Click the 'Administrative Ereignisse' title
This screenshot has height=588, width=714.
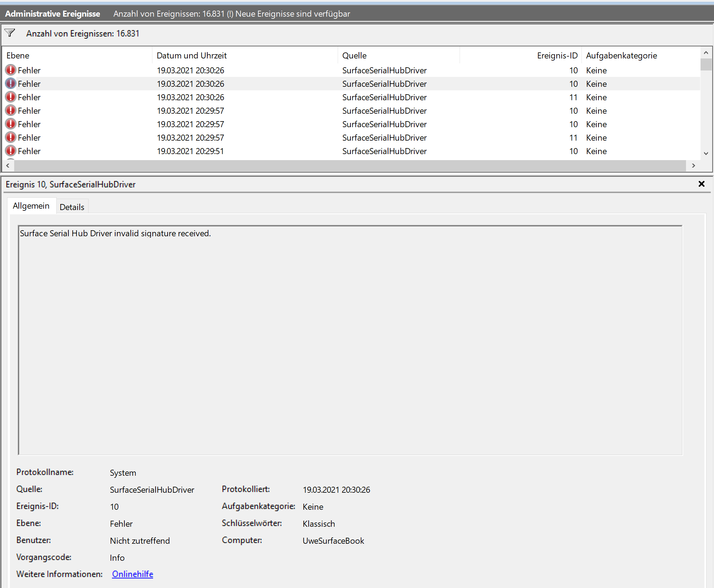[52, 13]
